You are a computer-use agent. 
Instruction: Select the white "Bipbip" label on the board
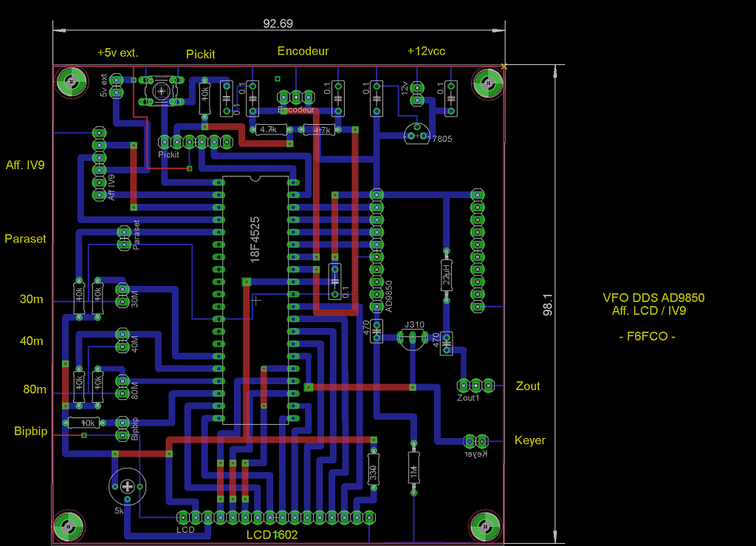point(134,429)
